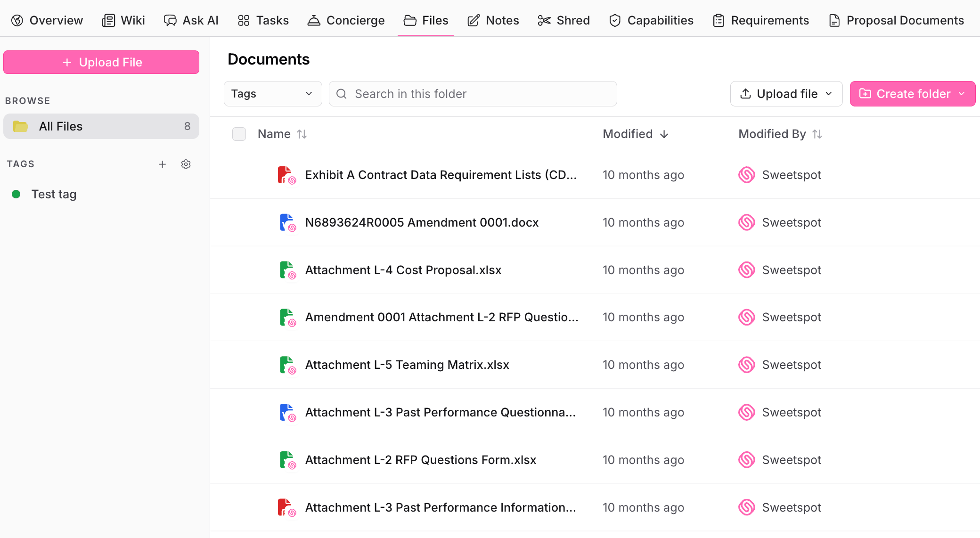Open Attachment L-4 Cost Proposal.xlsx
Image resolution: width=980 pixels, height=538 pixels.
click(403, 270)
